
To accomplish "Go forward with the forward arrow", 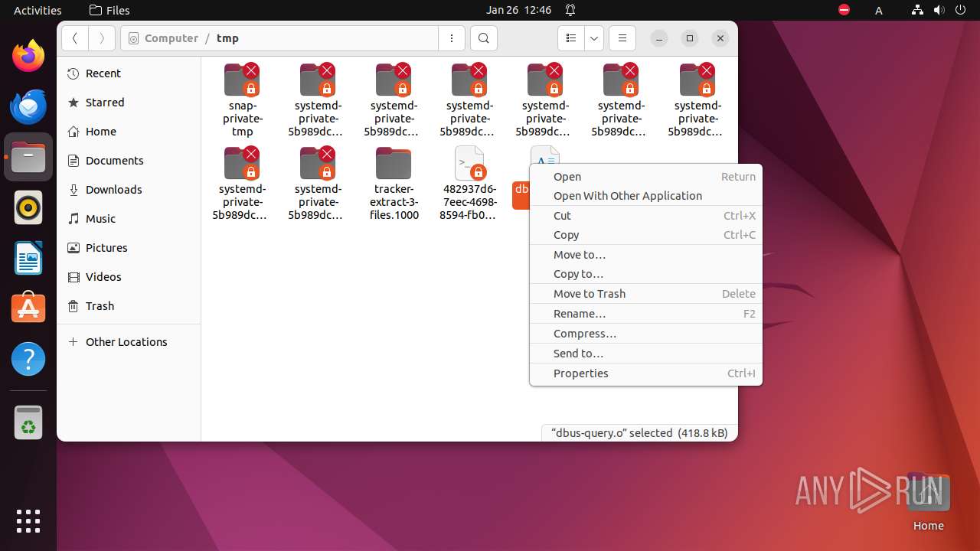I will (102, 38).
